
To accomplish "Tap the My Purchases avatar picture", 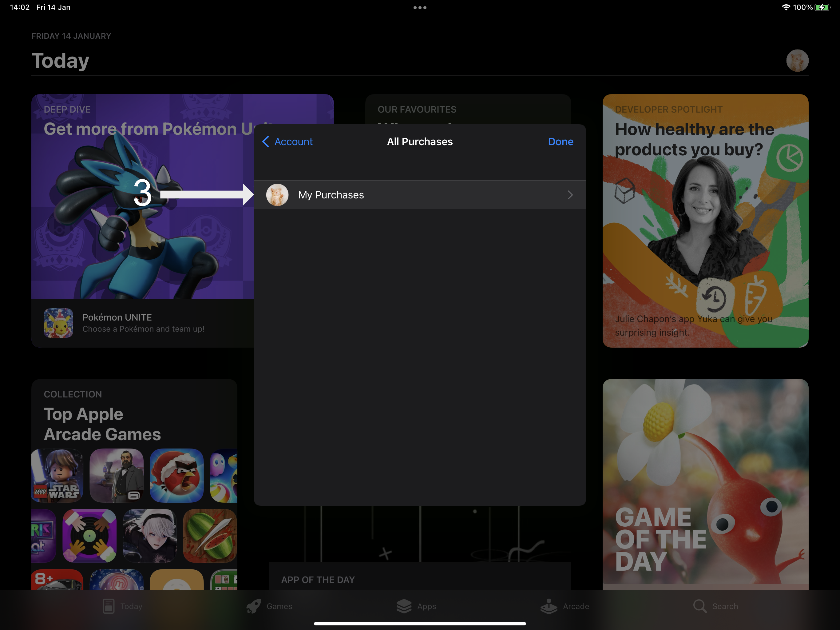I will [277, 195].
